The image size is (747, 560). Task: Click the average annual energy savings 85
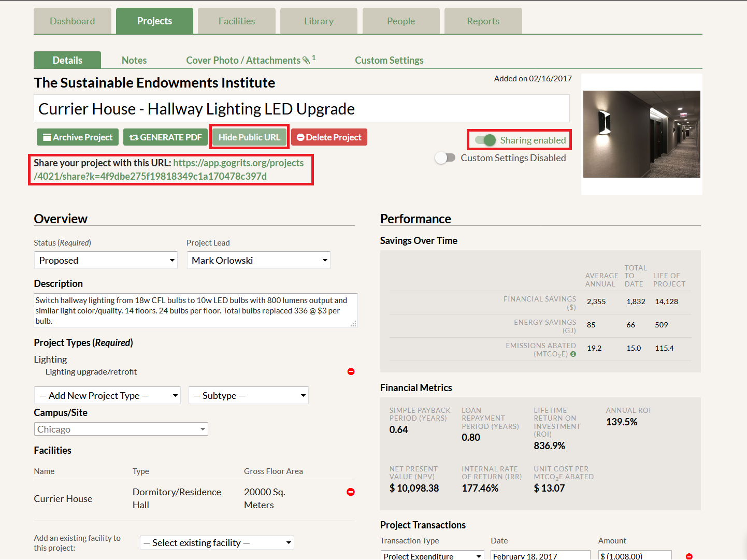(591, 325)
